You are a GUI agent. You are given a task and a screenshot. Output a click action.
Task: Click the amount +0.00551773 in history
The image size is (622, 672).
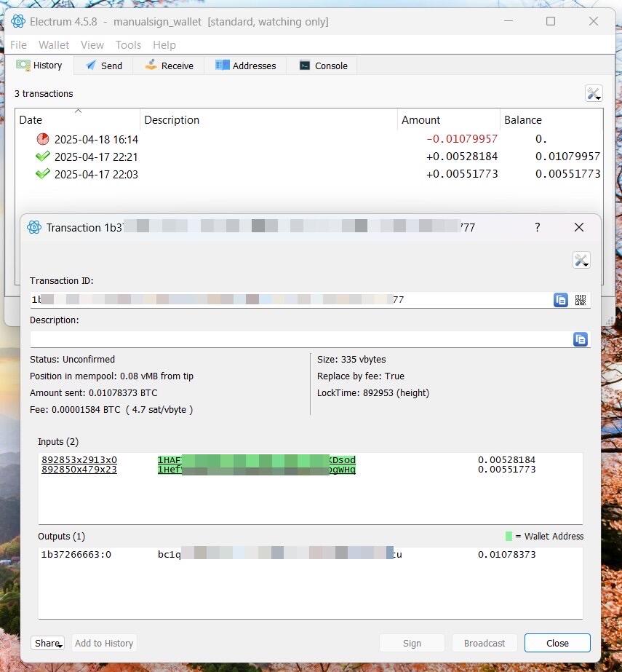click(x=462, y=174)
